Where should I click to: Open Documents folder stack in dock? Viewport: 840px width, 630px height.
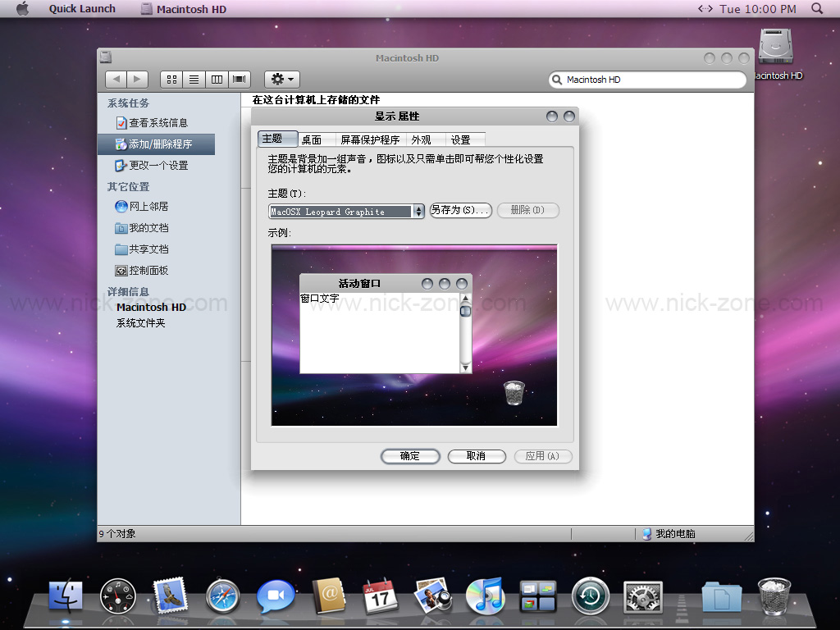[x=722, y=596]
